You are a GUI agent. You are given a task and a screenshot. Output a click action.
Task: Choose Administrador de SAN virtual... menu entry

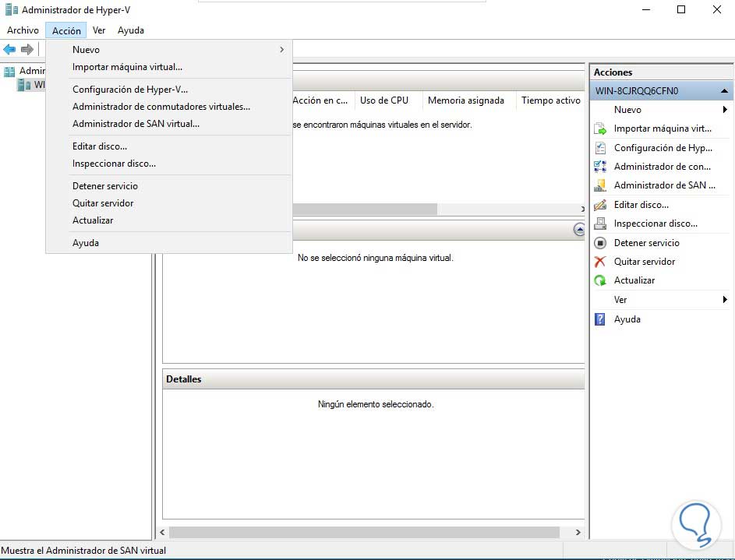click(x=169, y=124)
